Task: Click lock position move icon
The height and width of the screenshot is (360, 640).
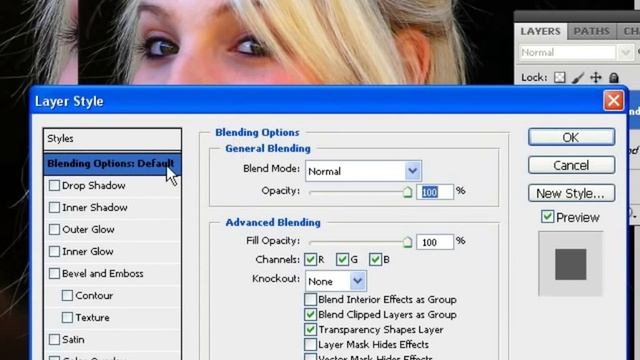Action: click(596, 77)
